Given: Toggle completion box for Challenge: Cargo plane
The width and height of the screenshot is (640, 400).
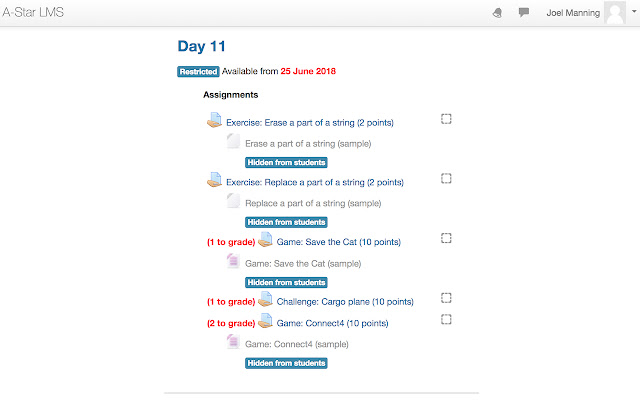Looking at the screenshot, I should pos(446,298).
